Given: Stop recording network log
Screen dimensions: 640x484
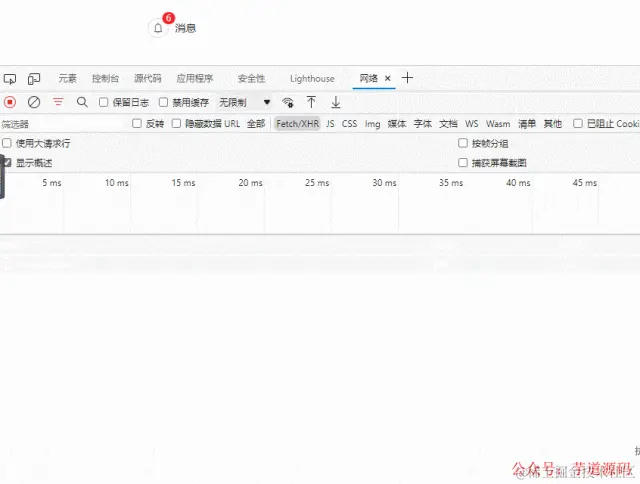Looking at the screenshot, I should (x=10, y=102).
